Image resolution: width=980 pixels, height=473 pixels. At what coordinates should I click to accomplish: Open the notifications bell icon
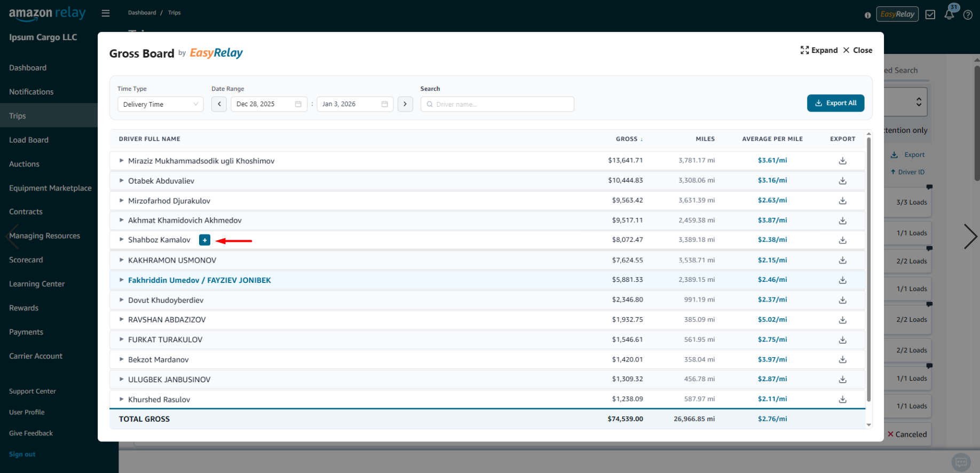pyautogui.click(x=949, y=14)
